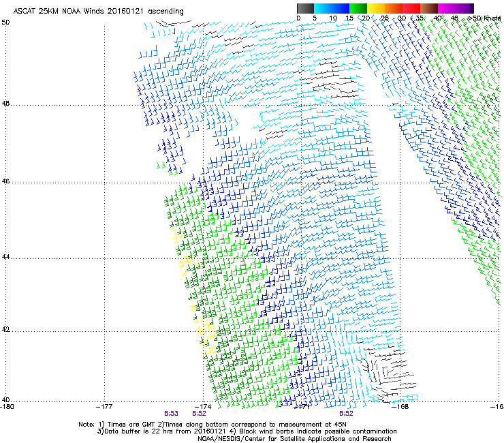Click legend tick label 10
The height and width of the screenshot is (443, 504).
(x=333, y=18)
